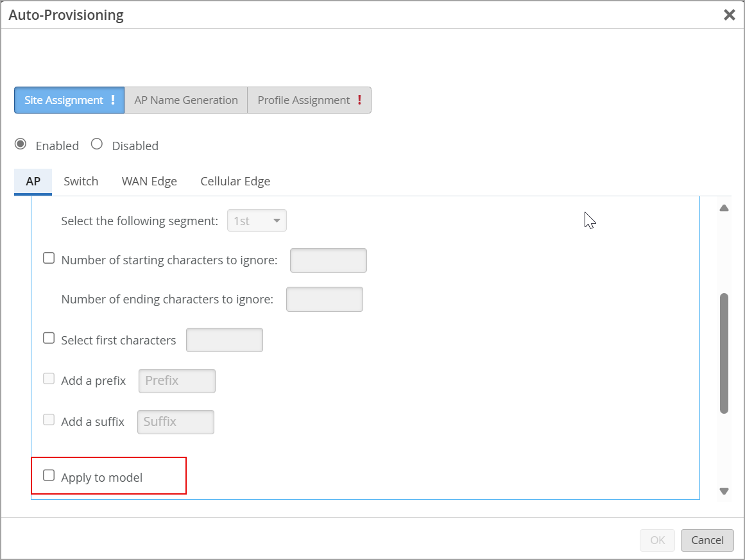Check the Apply to model checkbox
Viewport: 745px width, 560px height.
pos(49,476)
